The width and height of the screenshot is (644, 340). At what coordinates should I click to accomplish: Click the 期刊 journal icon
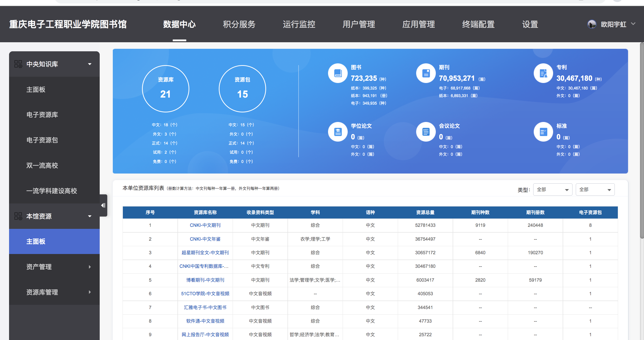click(x=426, y=73)
